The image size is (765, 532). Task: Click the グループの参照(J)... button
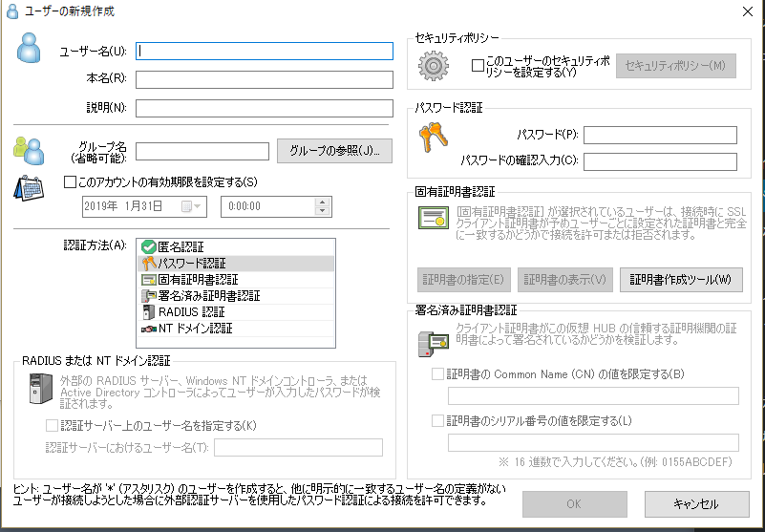(334, 151)
